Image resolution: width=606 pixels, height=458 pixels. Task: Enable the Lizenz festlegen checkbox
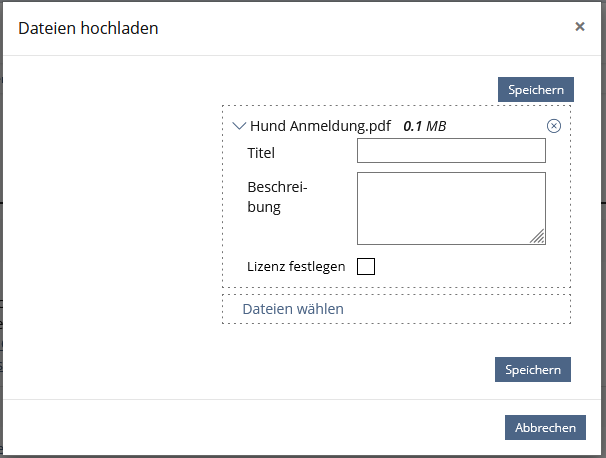coord(366,266)
